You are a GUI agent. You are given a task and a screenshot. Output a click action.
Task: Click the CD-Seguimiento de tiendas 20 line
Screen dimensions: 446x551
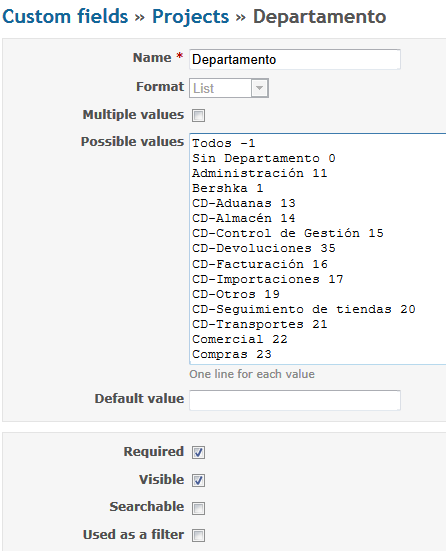[x=304, y=309]
